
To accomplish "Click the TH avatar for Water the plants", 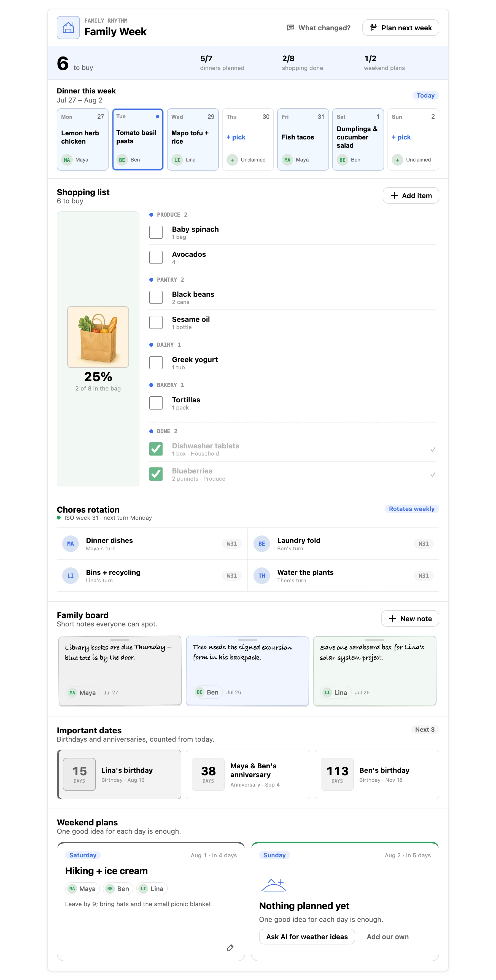I will [x=262, y=576].
